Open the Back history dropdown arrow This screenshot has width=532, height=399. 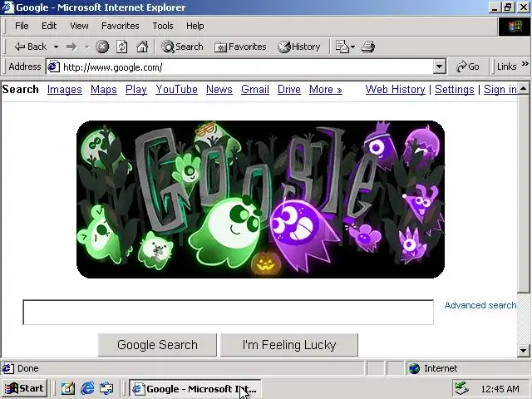(56, 47)
